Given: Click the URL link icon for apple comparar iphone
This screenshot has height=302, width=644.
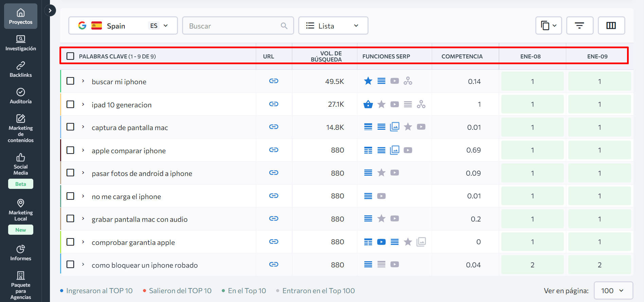Looking at the screenshot, I should click(x=274, y=150).
